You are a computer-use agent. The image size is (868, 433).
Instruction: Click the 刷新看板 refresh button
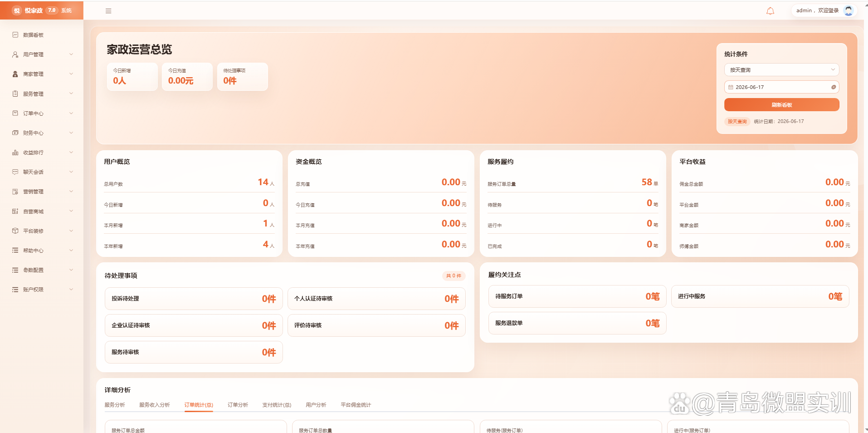[x=782, y=105]
